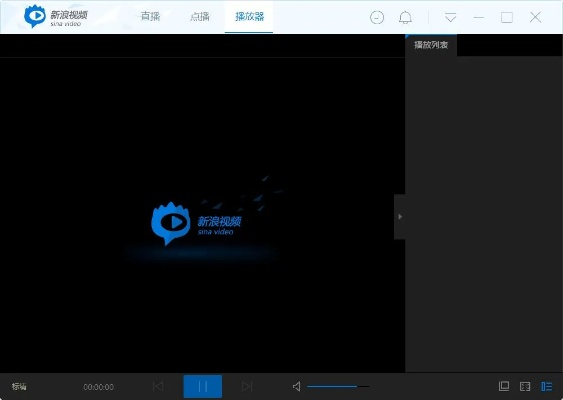The image size is (563, 400).
Task: Set volume on the volume slider
Action: coord(338,386)
